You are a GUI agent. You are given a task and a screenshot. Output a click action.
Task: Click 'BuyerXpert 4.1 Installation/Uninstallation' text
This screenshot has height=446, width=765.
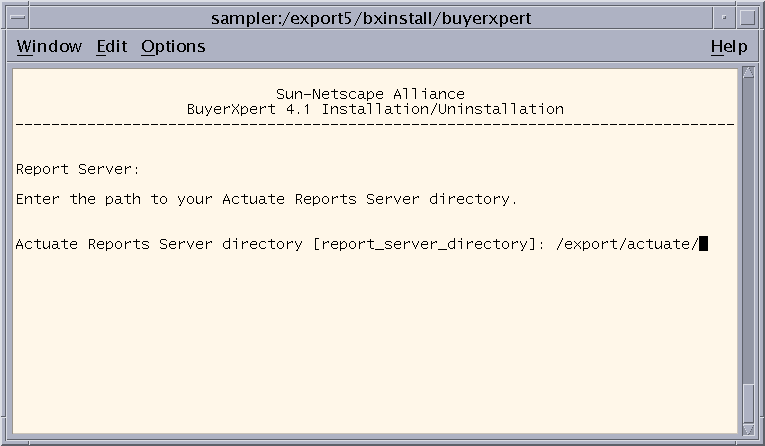pyautogui.click(x=375, y=109)
